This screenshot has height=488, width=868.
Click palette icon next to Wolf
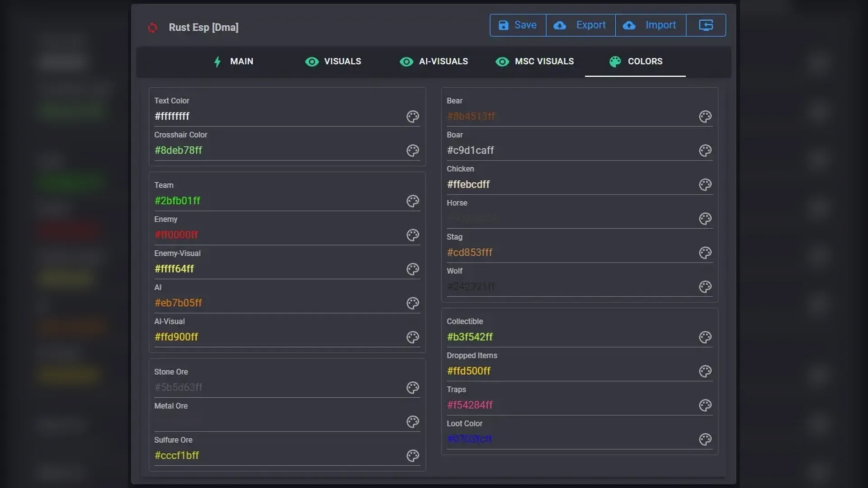[705, 287]
